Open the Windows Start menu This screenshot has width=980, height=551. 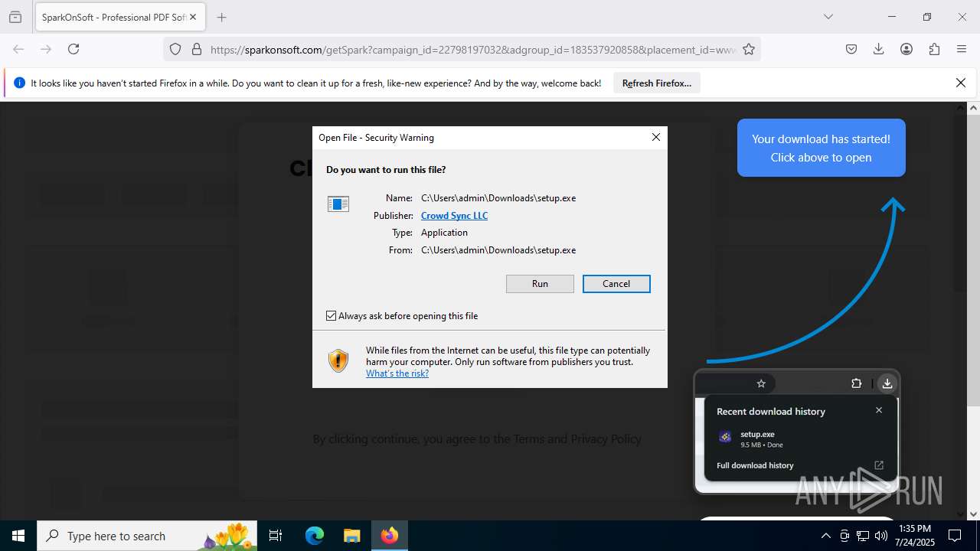pyautogui.click(x=18, y=536)
